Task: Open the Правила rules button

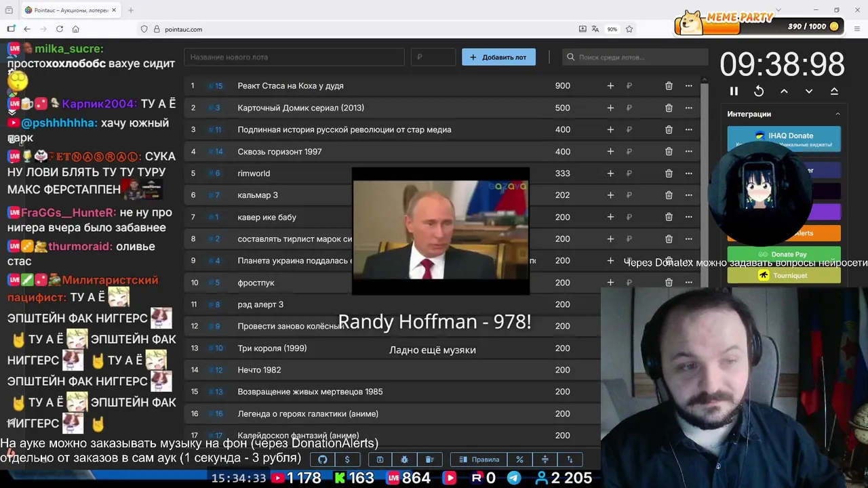Action: tap(479, 460)
